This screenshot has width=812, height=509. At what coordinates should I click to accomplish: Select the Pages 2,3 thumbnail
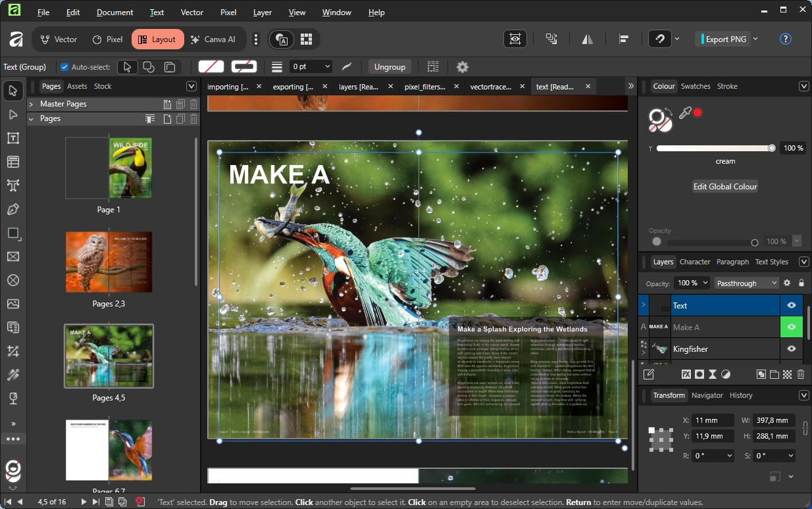(109, 262)
